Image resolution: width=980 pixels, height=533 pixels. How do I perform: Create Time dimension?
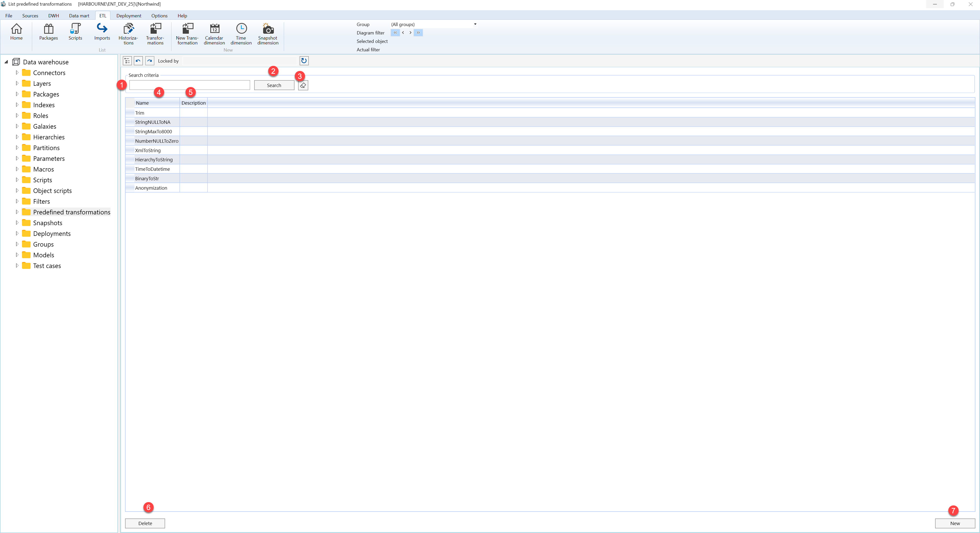pos(241,34)
